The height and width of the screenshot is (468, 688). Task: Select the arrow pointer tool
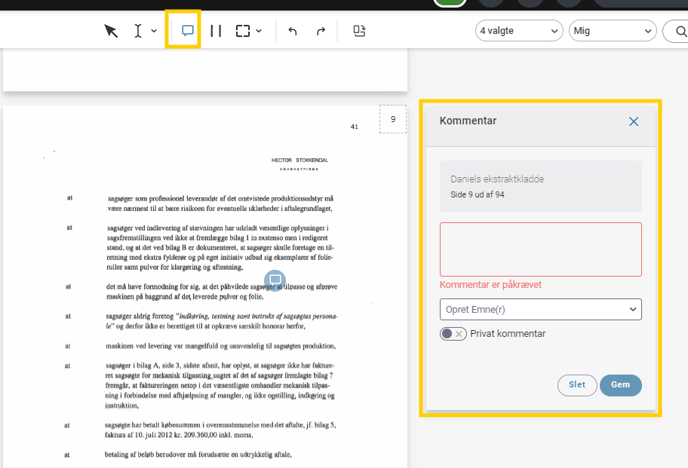tap(111, 31)
